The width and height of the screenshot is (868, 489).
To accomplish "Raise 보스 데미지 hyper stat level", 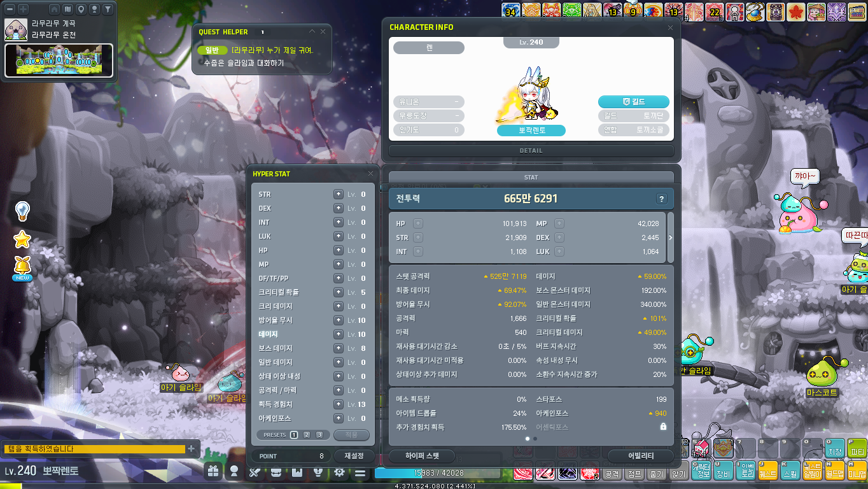I will [339, 348].
